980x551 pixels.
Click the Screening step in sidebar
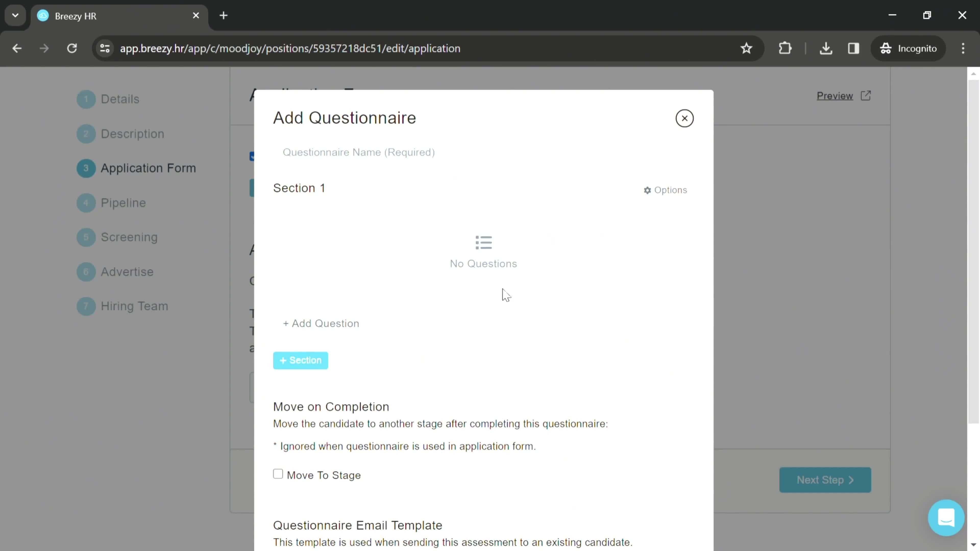pos(129,237)
